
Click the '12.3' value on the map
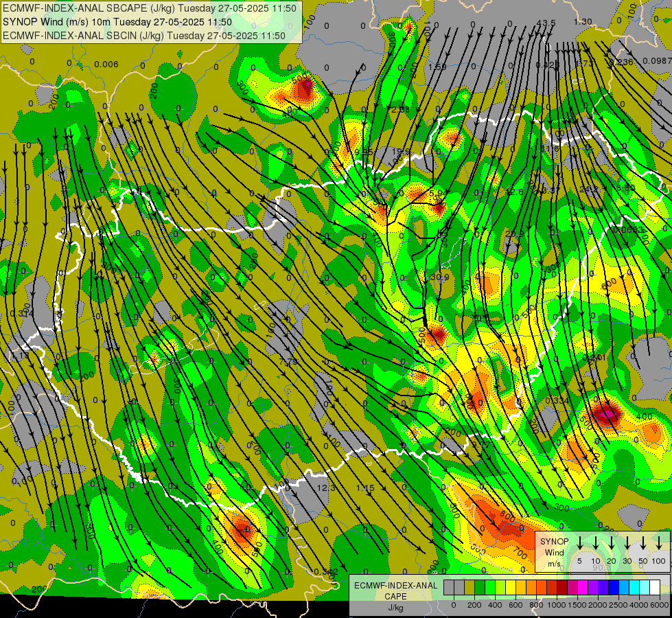(326, 488)
